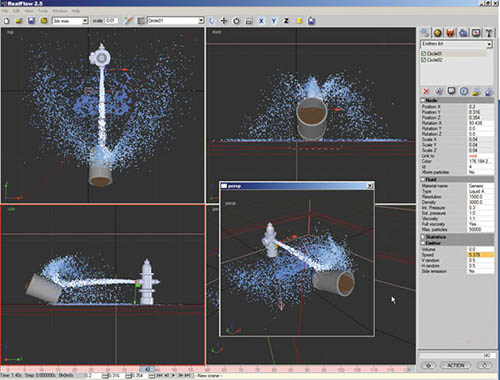Switch to the emitters panel tab icon
The image size is (500, 380).
coord(425,33)
